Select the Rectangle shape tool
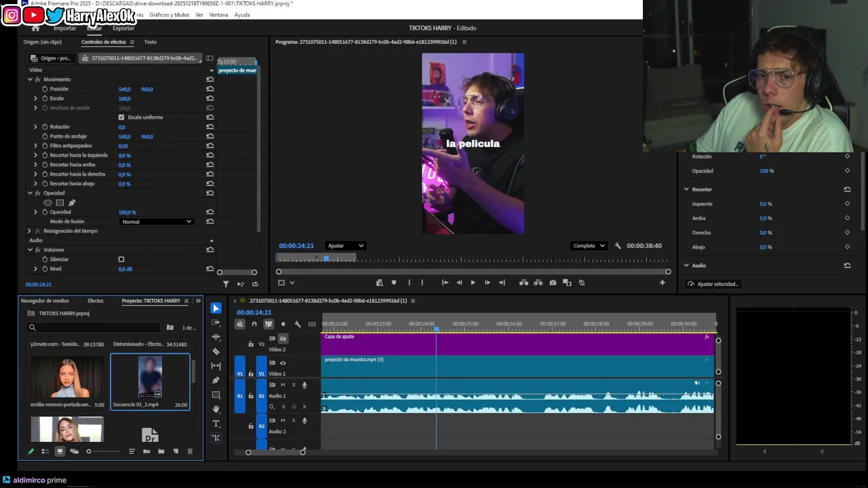This screenshot has height=488, width=868. [216, 394]
